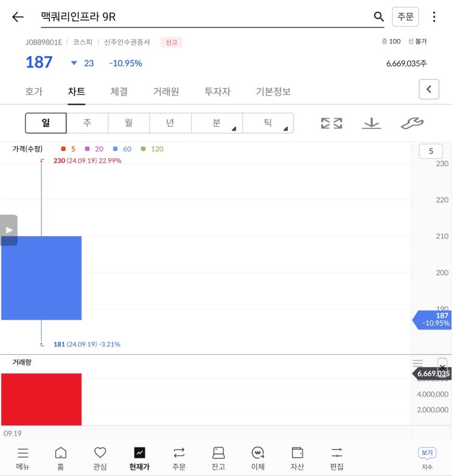Screen dimensions: 452x476
Task: Click the 맥쿼리인프라 9R stock name field
Action: (212, 16)
